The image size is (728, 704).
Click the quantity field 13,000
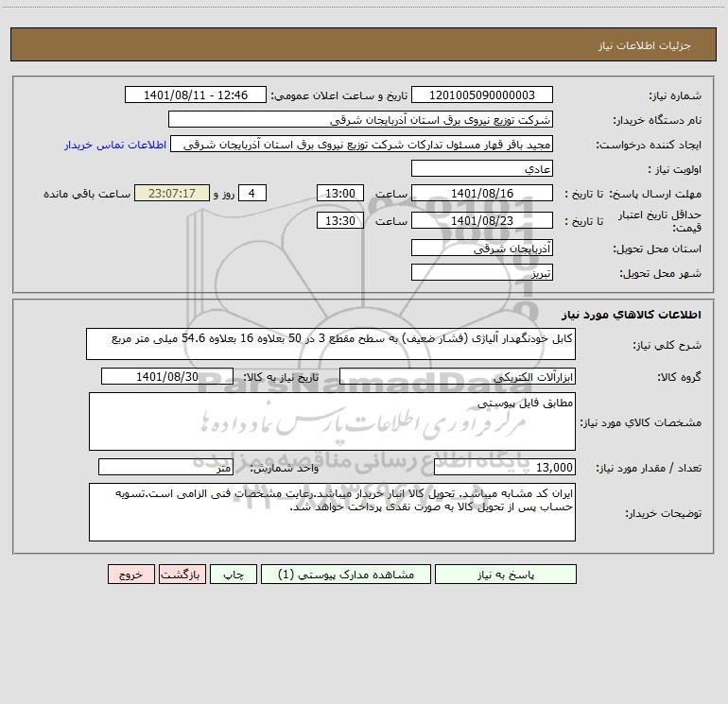505,467
